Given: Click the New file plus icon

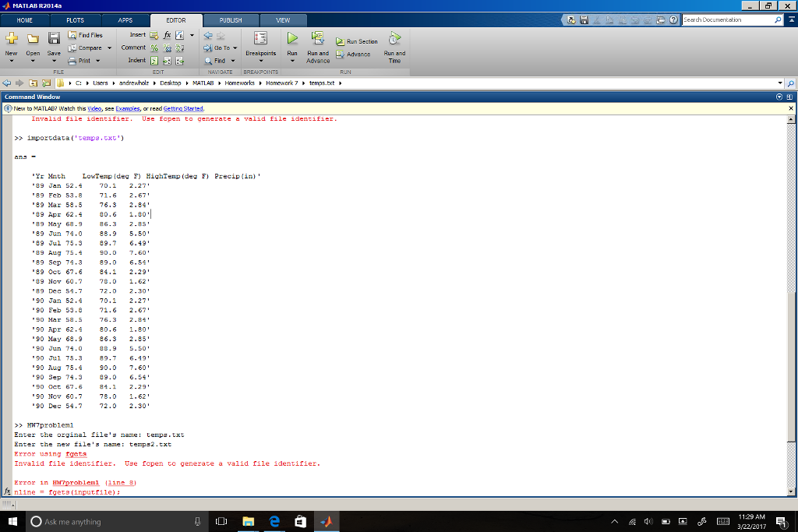Looking at the screenshot, I should click(x=11, y=38).
